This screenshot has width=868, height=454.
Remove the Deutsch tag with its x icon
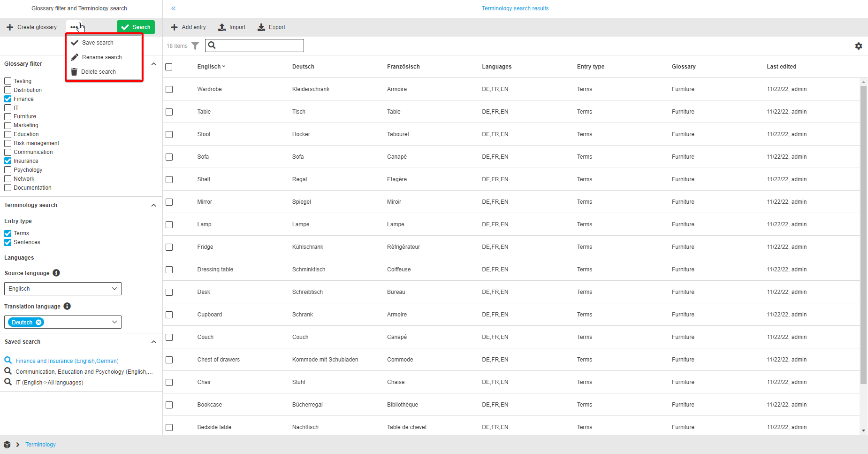tap(38, 323)
